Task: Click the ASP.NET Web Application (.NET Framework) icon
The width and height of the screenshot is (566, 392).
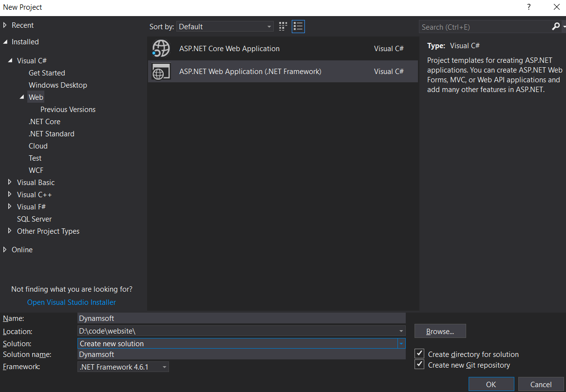Action: [161, 72]
